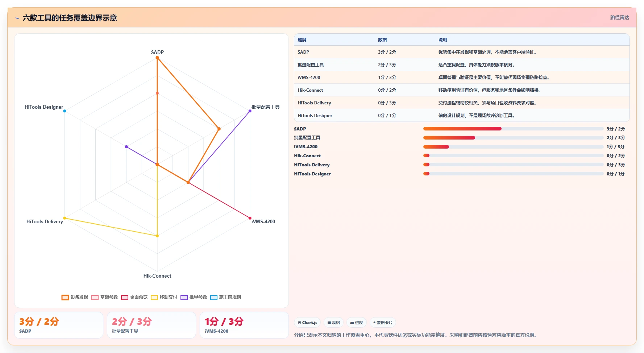Click the 0分 / 2分 value beside Hik-Connect bar
The image size is (644, 353).
tap(616, 156)
